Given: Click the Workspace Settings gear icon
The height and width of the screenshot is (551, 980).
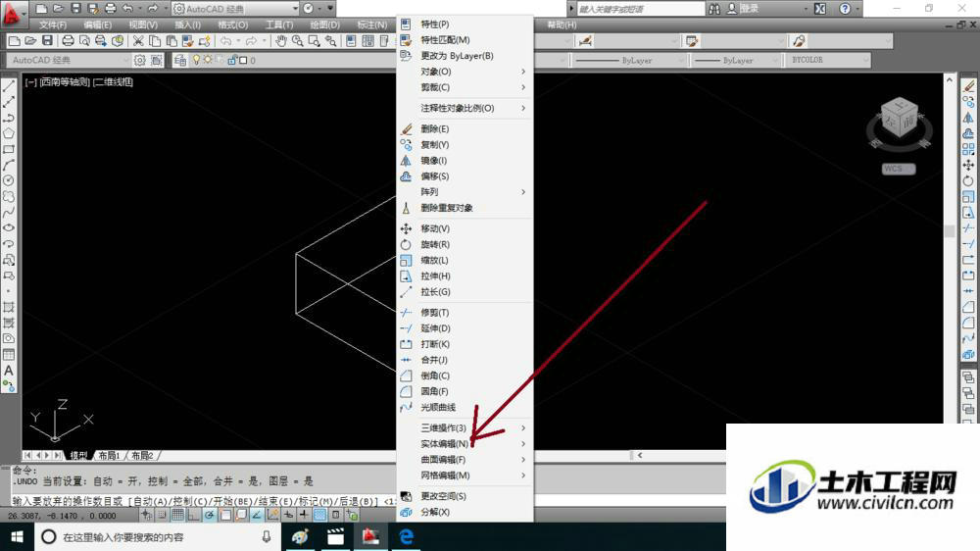Looking at the screenshot, I should [x=140, y=60].
